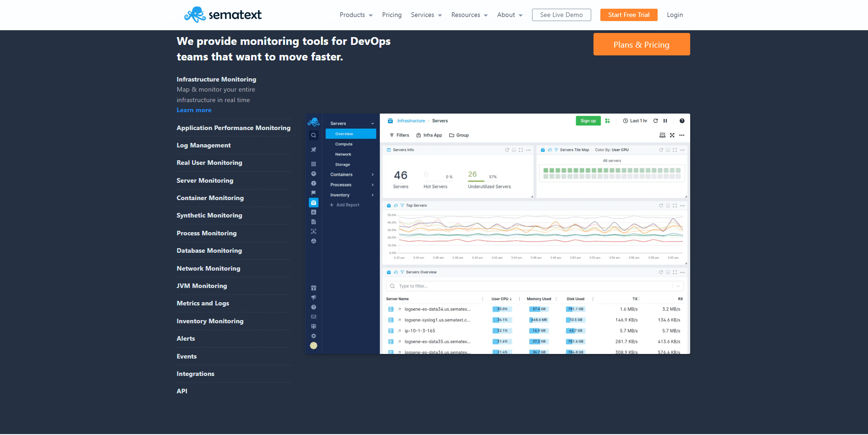Open the Synthetic Monitoring item
The image size is (868, 435).
tap(209, 215)
